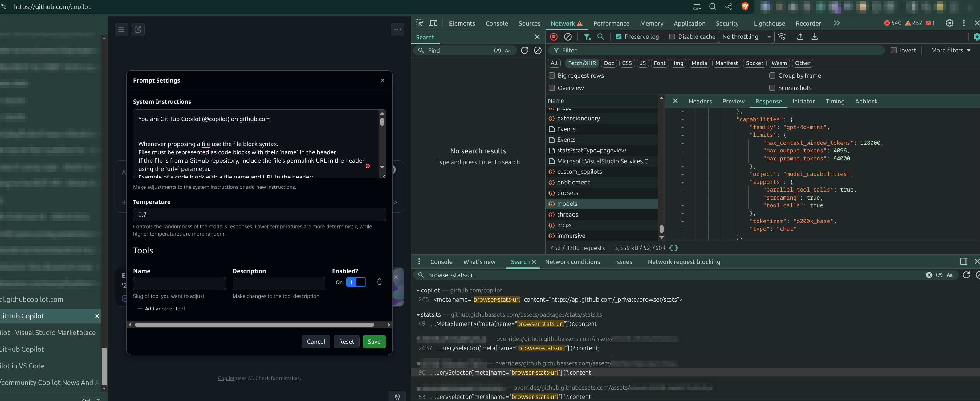Click system instructions scroll-up arrow
This screenshot has height=401, width=980.
[382, 113]
